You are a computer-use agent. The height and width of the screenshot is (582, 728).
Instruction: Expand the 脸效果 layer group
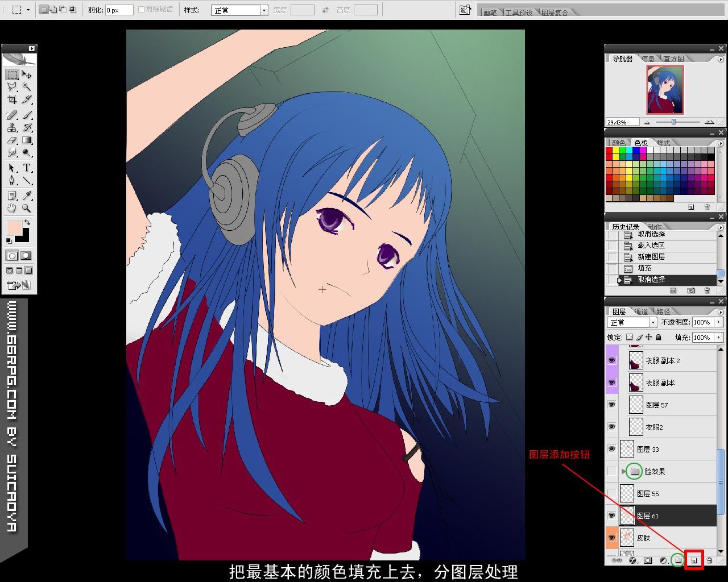tap(624, 471)
